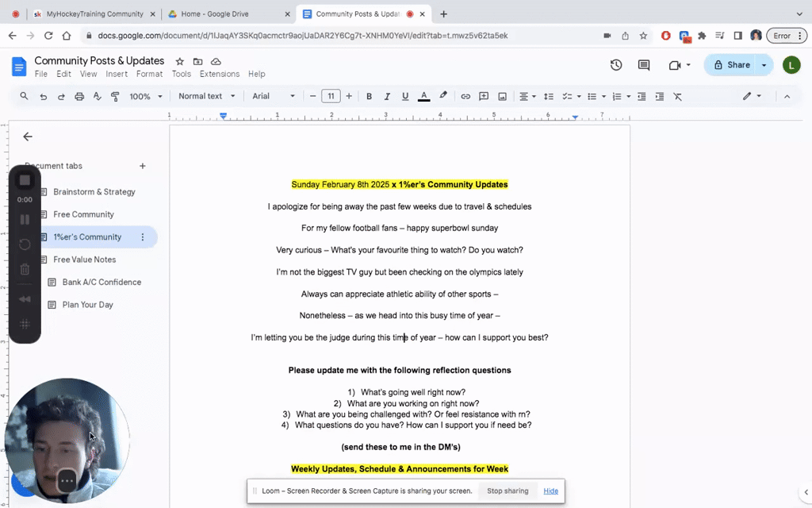
Task: Open the Extensions menu
Action: click(220, 74)
